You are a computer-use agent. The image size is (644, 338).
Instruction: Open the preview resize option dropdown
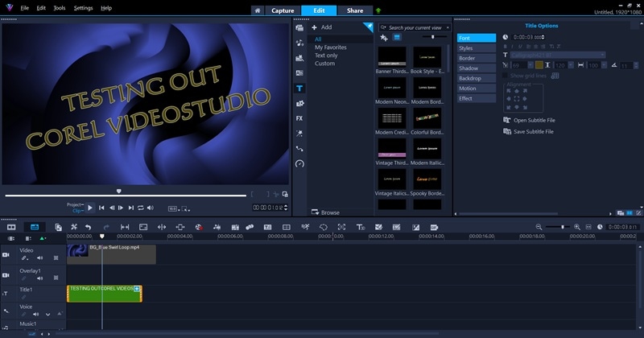(x=186, y=209)
